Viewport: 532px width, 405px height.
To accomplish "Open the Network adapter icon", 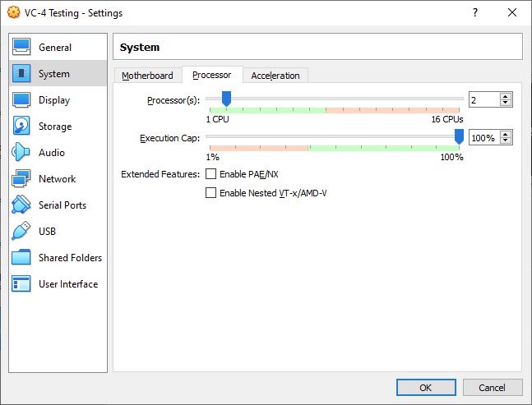I will [x=22, y=179].
